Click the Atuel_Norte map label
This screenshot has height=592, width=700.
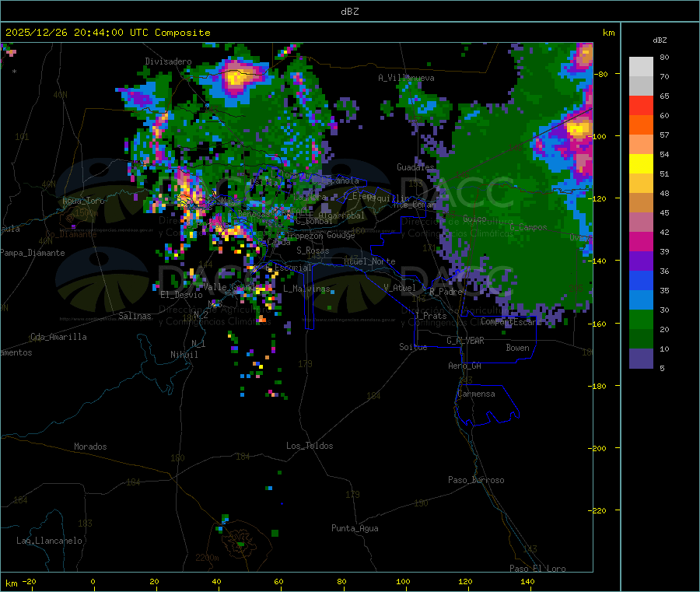point(369,261)
